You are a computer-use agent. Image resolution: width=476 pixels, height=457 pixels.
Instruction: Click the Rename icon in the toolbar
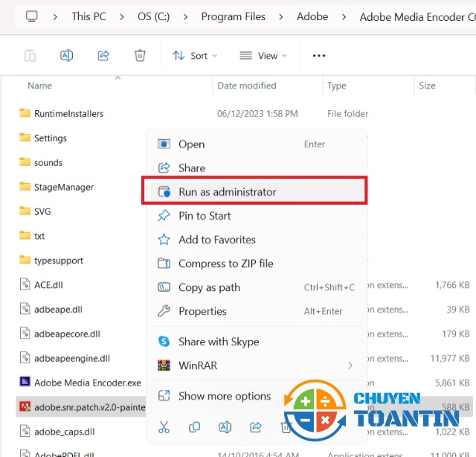pyautogui.click(x=66, y=56)
